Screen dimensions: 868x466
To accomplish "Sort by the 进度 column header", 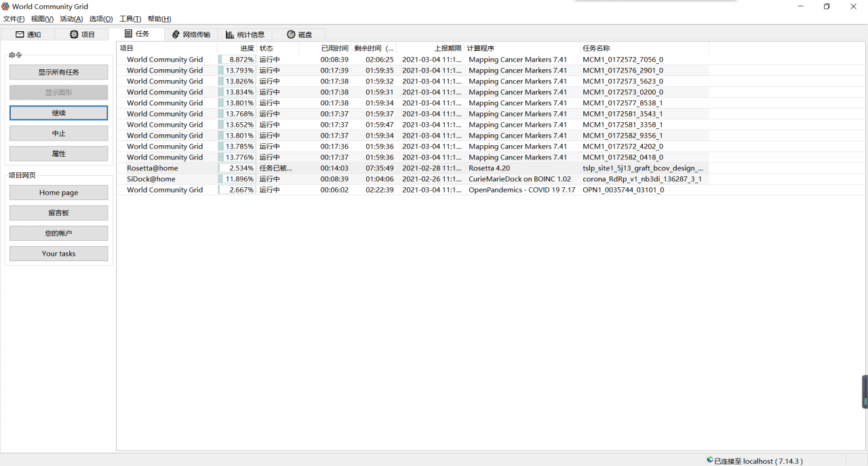I will pyautogui.click(x=237, y=48).
